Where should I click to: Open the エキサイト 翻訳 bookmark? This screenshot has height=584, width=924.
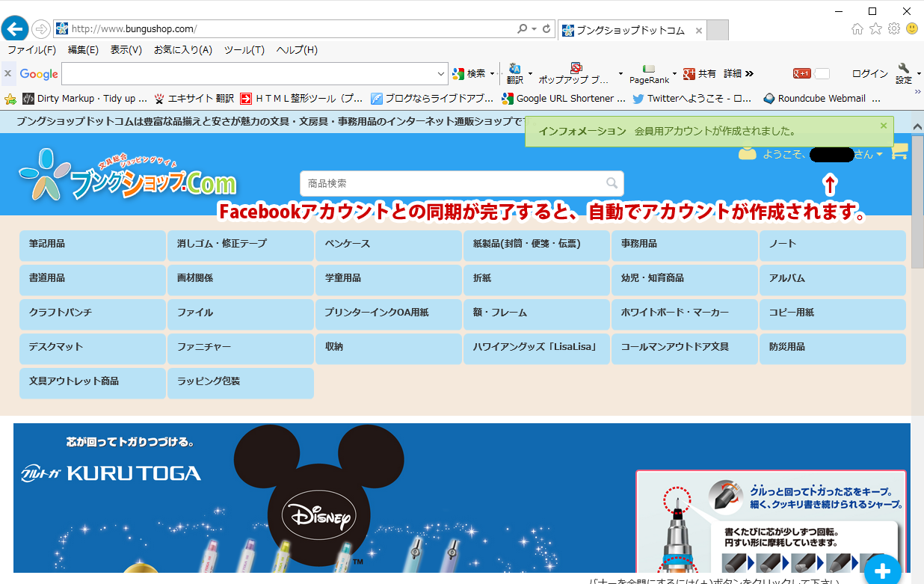pos(194,98)
